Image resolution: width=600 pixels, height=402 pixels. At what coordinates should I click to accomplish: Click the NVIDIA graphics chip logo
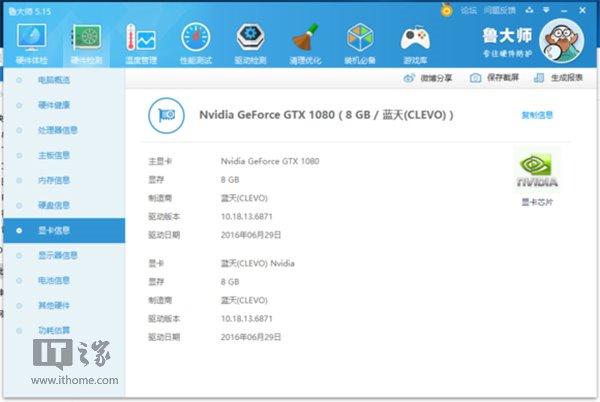click(x=537, y=169)
